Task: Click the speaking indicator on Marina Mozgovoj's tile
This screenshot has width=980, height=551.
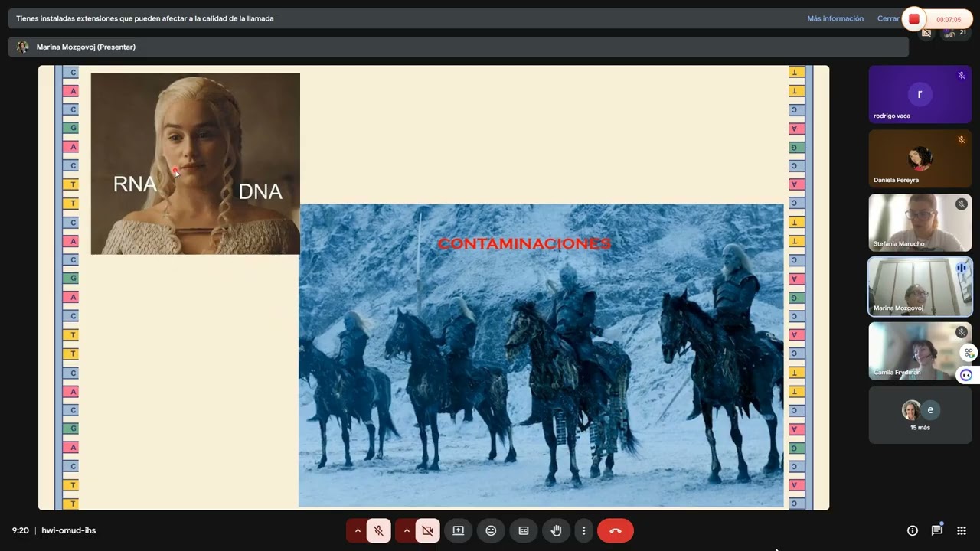Action: (x=962, y=268)
